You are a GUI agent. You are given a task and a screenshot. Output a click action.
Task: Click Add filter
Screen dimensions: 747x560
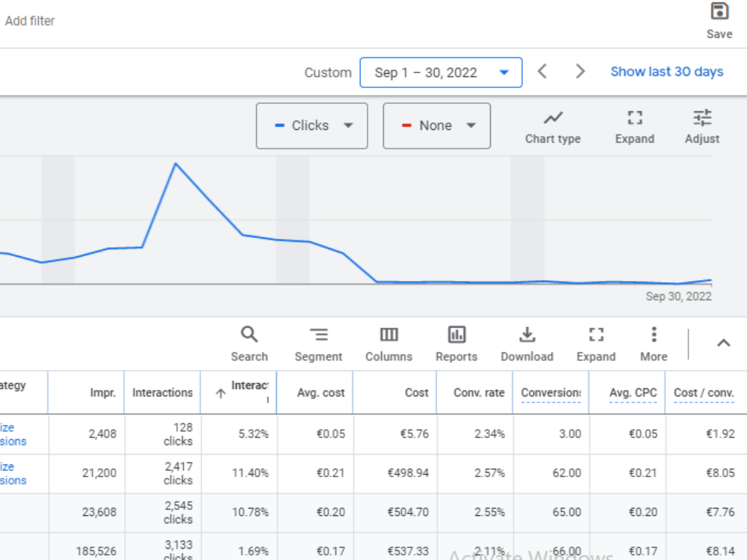[31, 20]
